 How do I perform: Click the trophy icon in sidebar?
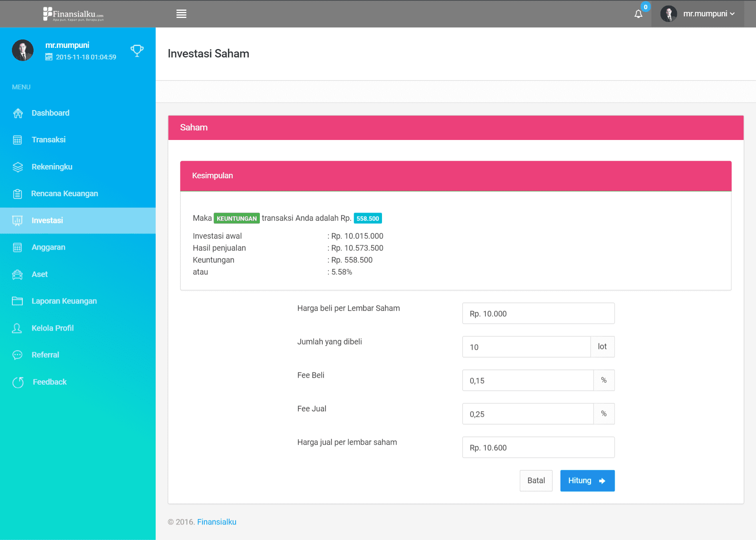point(137,51)
